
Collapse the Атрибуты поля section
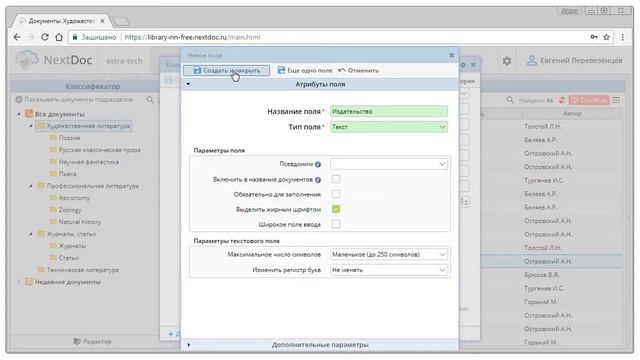point(188,84)
